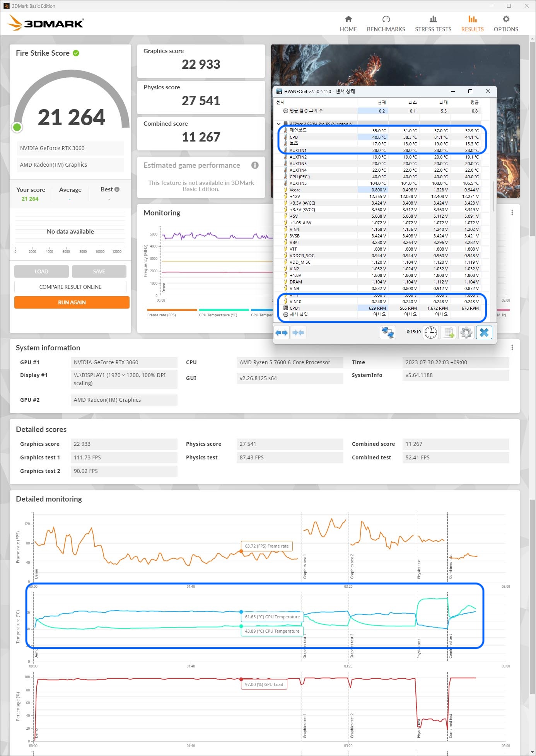The height and width of the screenshot is (756, 536).
Task: Select the RESULTS tab
Action: [472, 24]
